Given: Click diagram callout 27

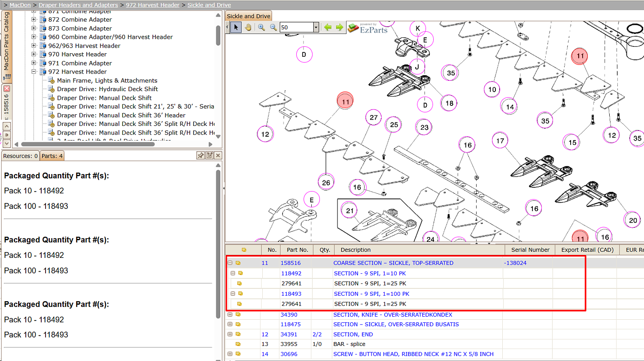Looking at the screenshot, I should [374, 117].
